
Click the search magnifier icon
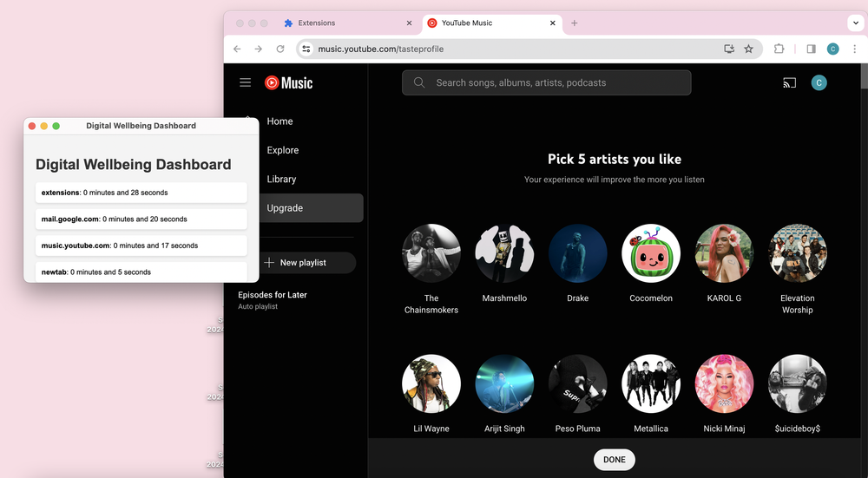[419, 82]
